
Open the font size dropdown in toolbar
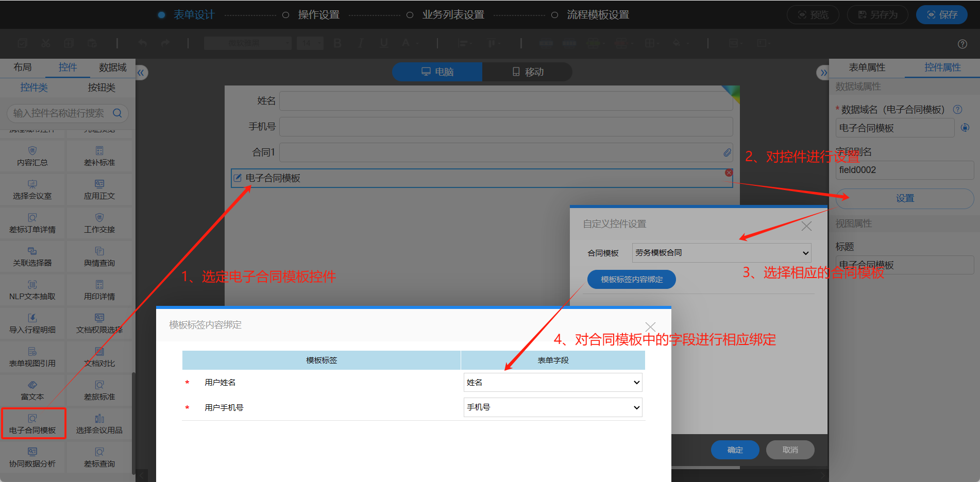(310, 43)
